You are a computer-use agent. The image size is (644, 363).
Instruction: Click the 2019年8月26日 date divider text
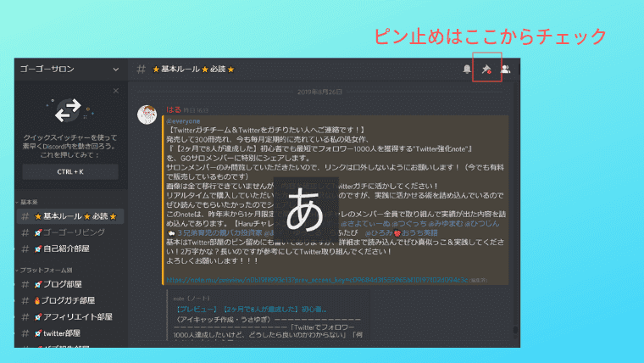pyautogui.click(x=319, y=92)
